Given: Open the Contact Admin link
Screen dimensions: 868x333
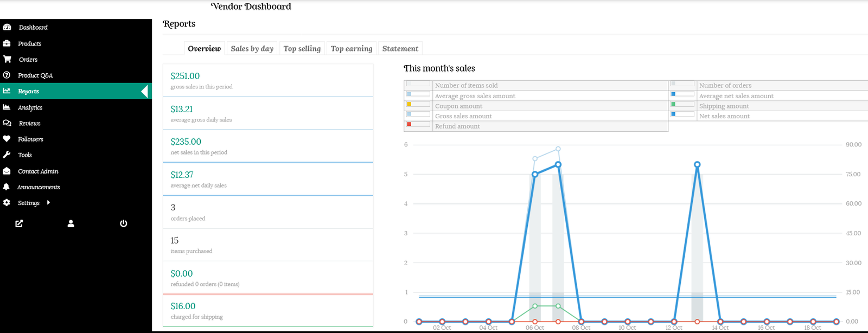Looking at the screenshot, I should [38, 171].
